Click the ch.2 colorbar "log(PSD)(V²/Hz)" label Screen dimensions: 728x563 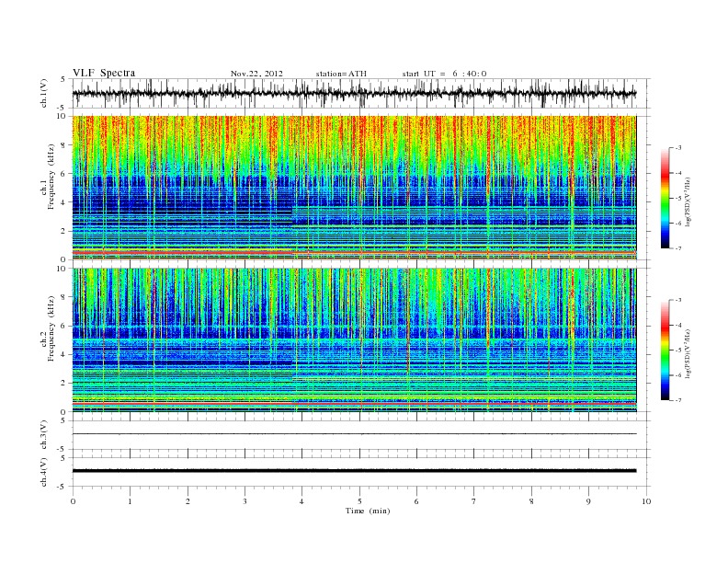pyautogui.click(x=688, y=354)
